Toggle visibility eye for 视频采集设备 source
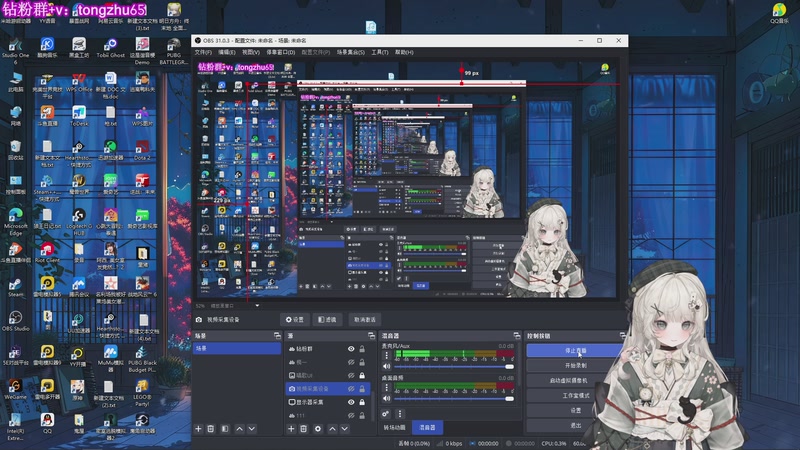The height and width of the screenshot is (450, 800). click(351, 389)
